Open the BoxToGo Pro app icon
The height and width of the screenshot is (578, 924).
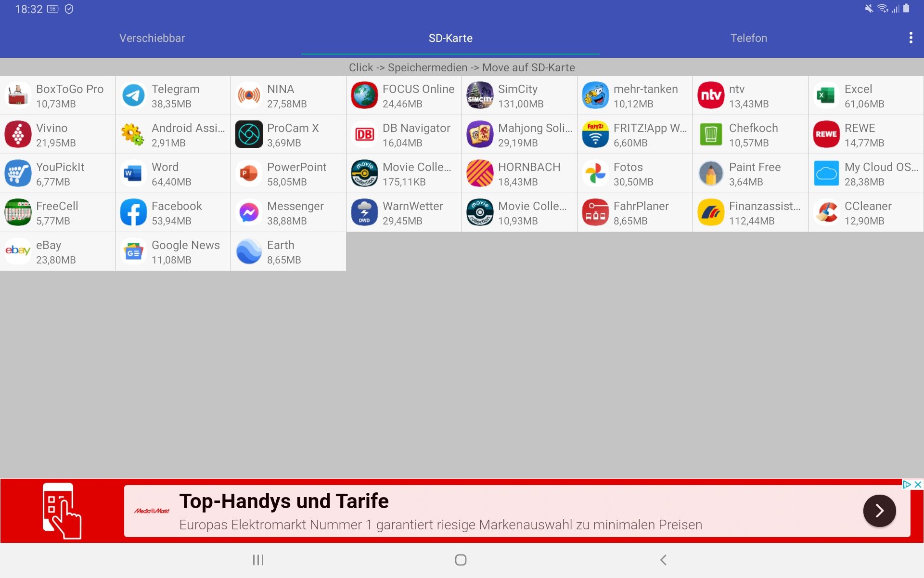[18, 95]
